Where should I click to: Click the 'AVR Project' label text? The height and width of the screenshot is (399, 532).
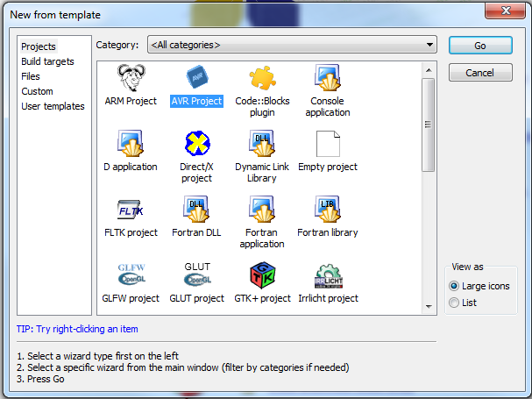(x=197, y=101)
